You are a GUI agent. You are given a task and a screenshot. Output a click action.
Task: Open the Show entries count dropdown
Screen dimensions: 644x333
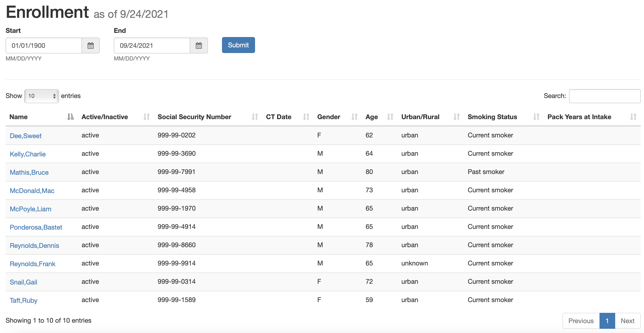[41, 96]
